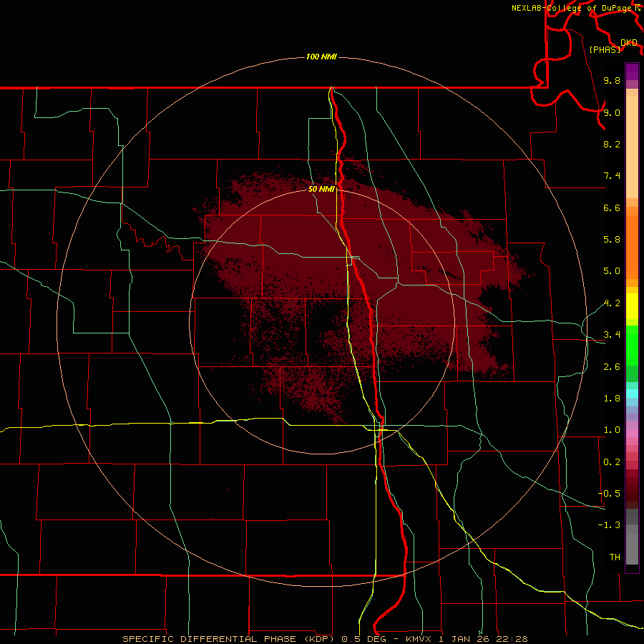This screenshot has width=644, height=644.
Task: Select the 1.0 value on the color scale
Action: [612, 430]
